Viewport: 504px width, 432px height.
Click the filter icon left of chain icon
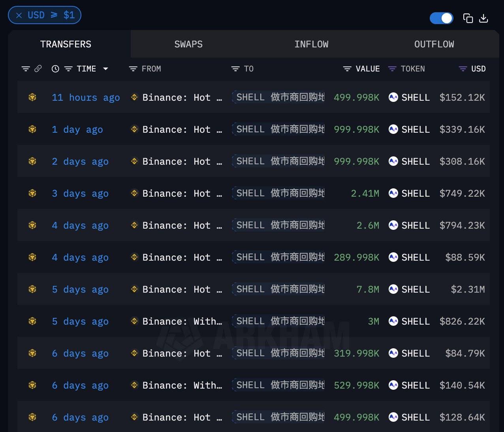26,69
